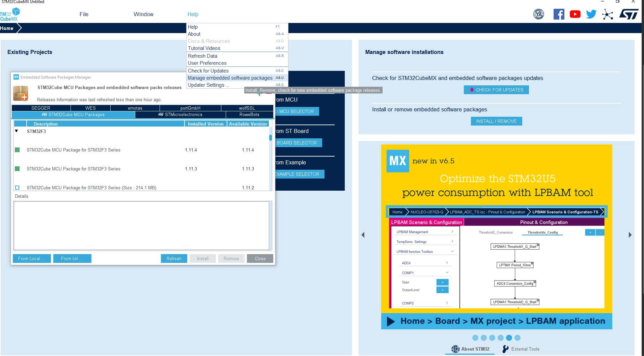Open the File menu
The image size is (644, 356).
[x=84, y=14]
